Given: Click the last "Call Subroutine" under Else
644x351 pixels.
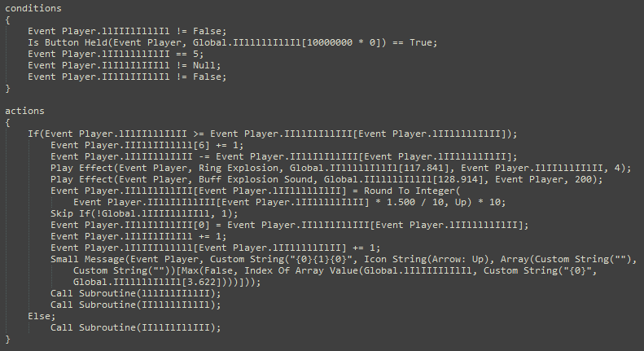Looking at the screenshot, I should point(135,327).
